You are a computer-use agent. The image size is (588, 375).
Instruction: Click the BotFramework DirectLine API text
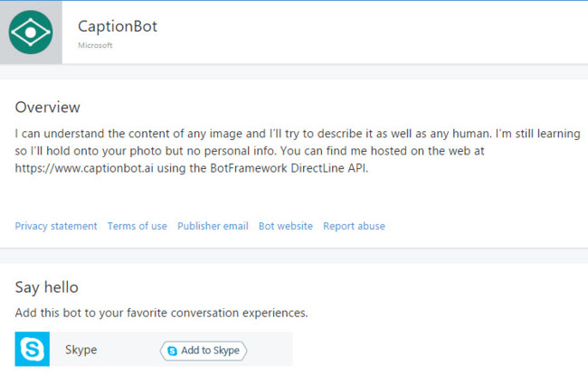click(x=289, y=168)
